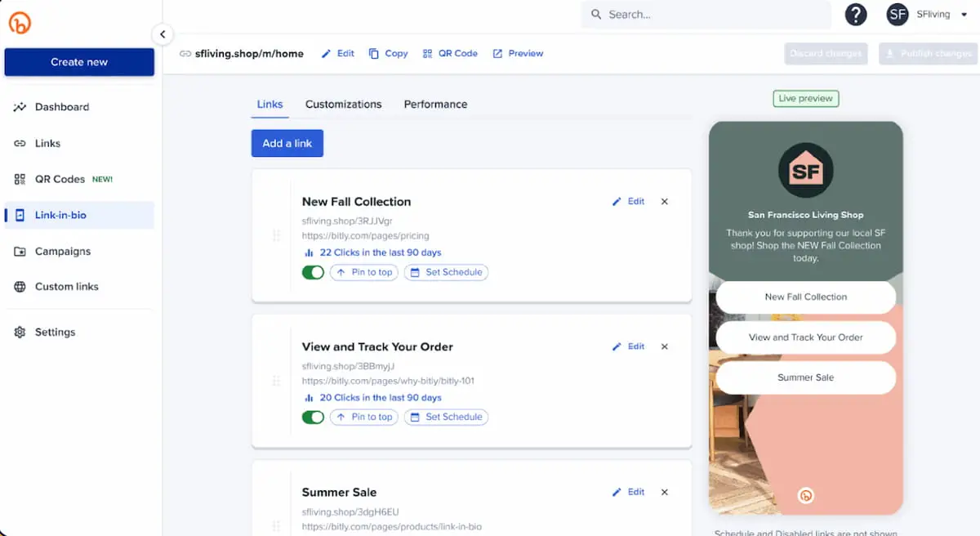This screenshot has height=536, width=980.
Task: Click the help question mark icon
Action: 855,14
